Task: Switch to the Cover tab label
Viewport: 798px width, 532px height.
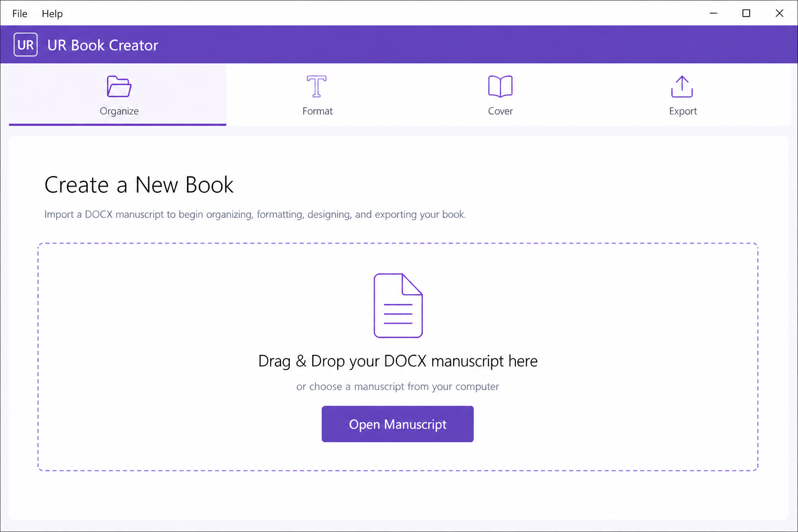Action: [x=500, y=111]
